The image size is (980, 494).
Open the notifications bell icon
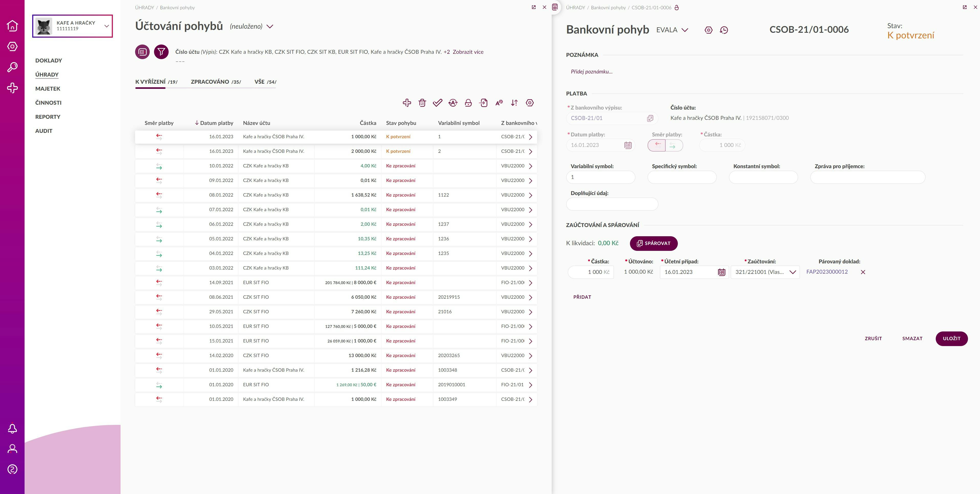[x=12, y=428]
